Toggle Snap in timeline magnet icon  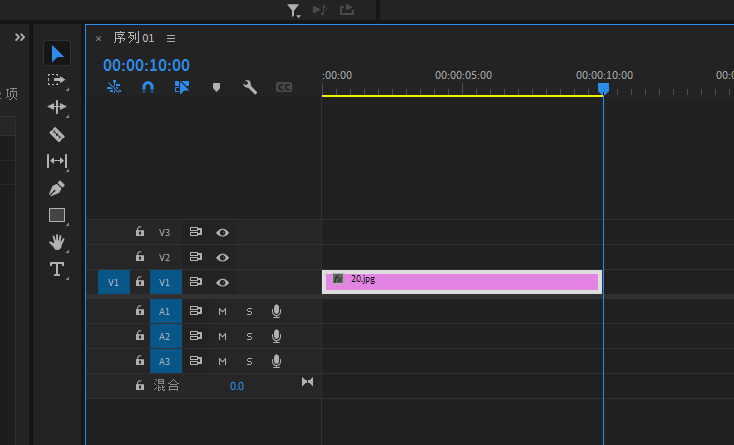[x=147, y=88]
